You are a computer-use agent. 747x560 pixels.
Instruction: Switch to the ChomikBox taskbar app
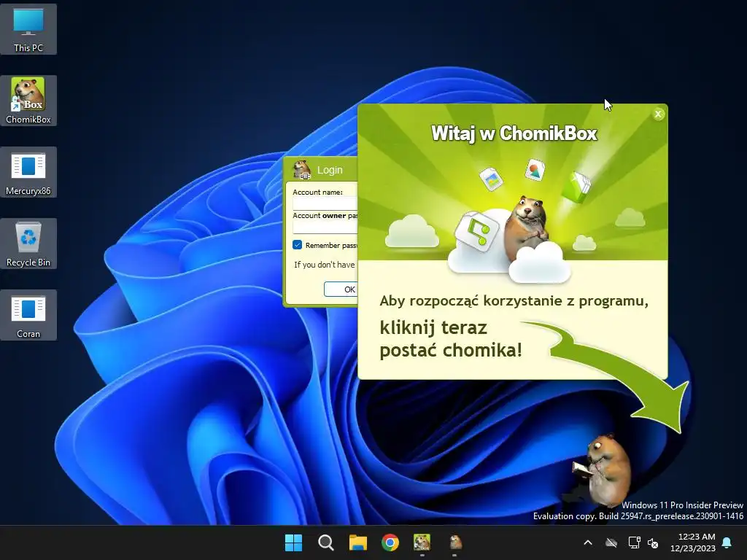[422, 542]
